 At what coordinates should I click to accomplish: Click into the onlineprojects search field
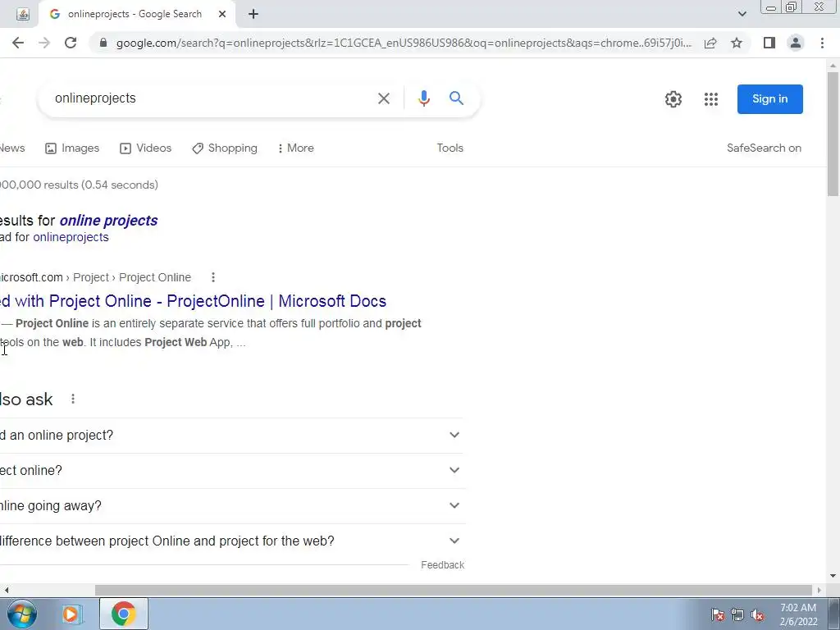[x=209, y=98]
